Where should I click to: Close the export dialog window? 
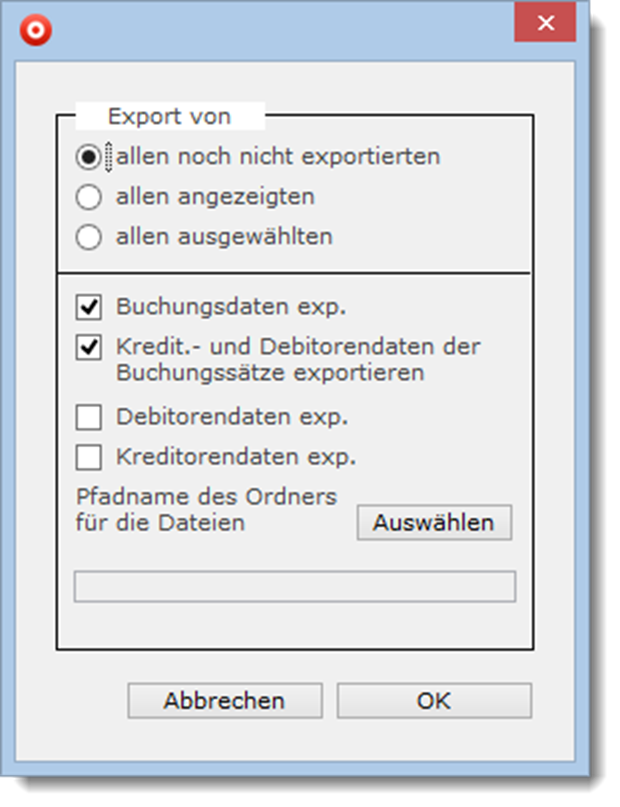click(x=544, y=23)
